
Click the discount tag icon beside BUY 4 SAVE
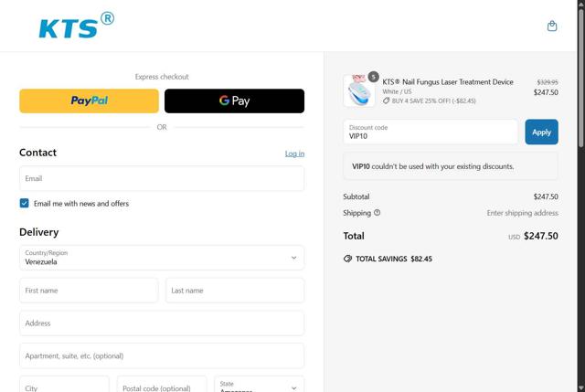[386, 101]
